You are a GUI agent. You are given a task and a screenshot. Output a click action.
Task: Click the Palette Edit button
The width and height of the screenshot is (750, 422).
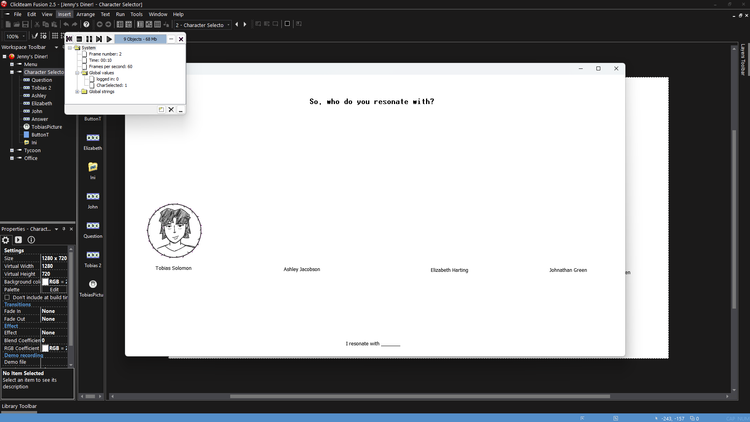[x=54, y=289]
